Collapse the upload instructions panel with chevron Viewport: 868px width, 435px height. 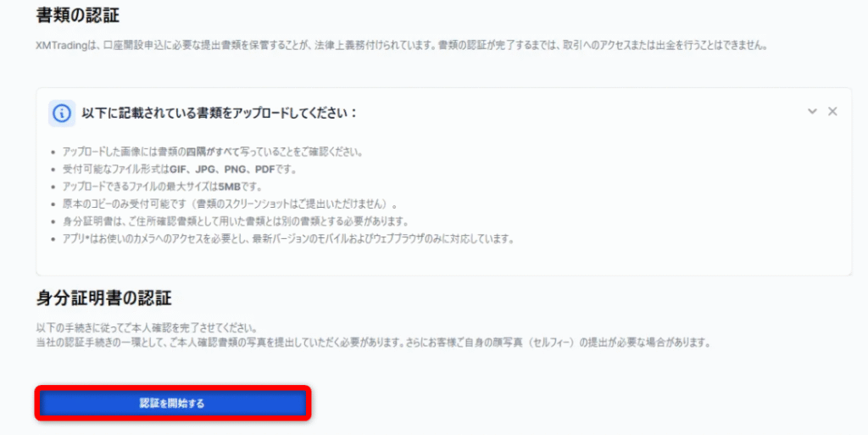812,112
